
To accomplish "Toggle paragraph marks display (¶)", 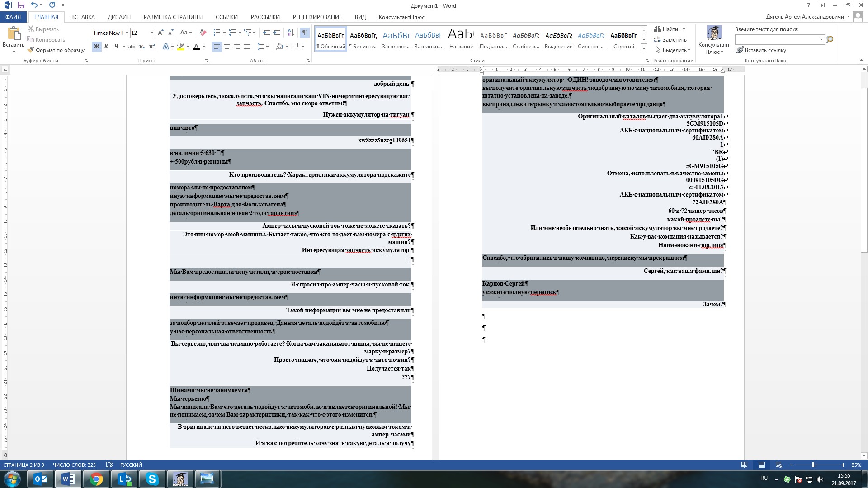I will click(x=305, y=33).
